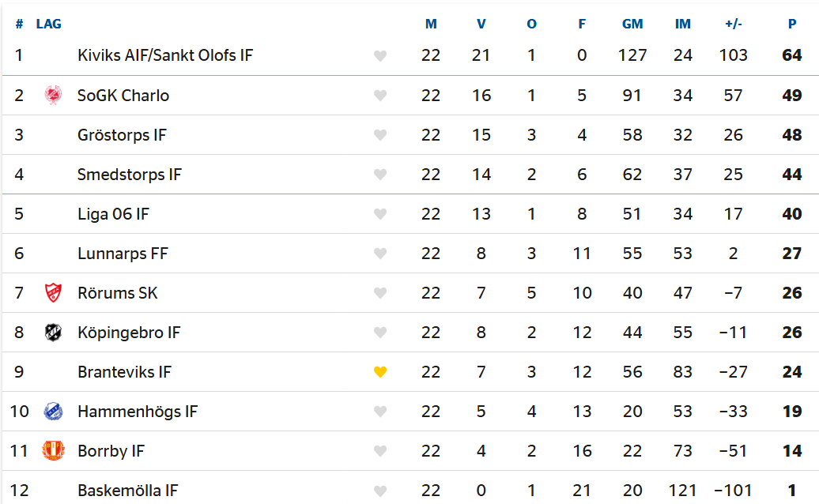Click the +/- goal difference header
This screenshot has width=819, height=504.
click(x=734, y=24)
